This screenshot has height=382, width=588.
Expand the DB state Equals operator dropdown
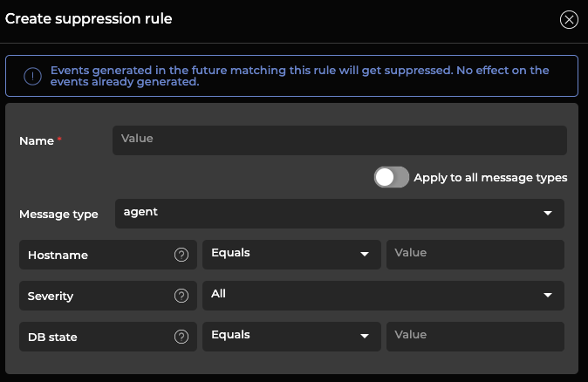pyautogui.click(x=291, y=336)
